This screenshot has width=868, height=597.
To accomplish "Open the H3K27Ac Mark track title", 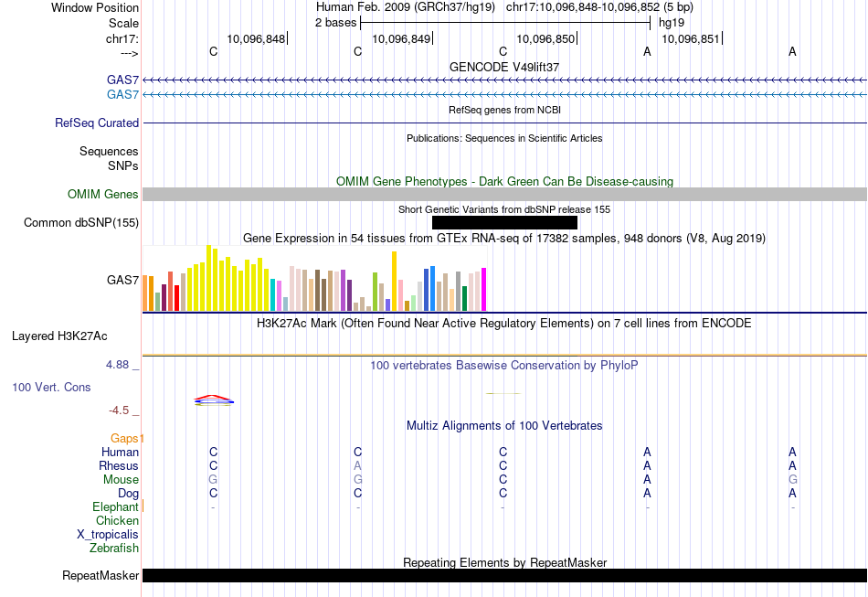I will 504,324.
